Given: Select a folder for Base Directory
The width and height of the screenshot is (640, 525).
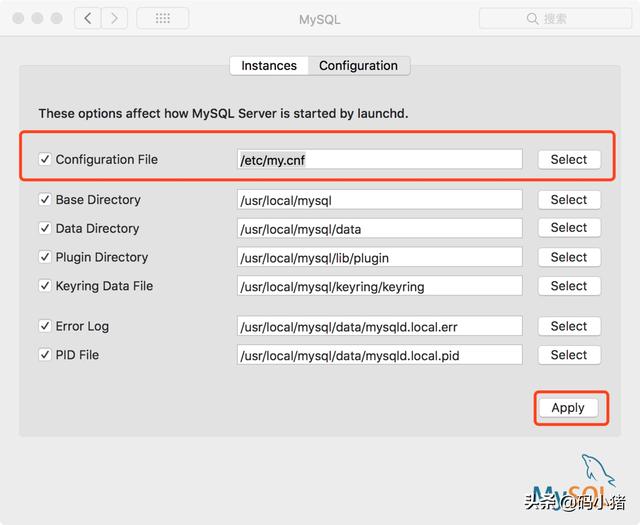Looking at the screenshot, I should pos(569,200).
